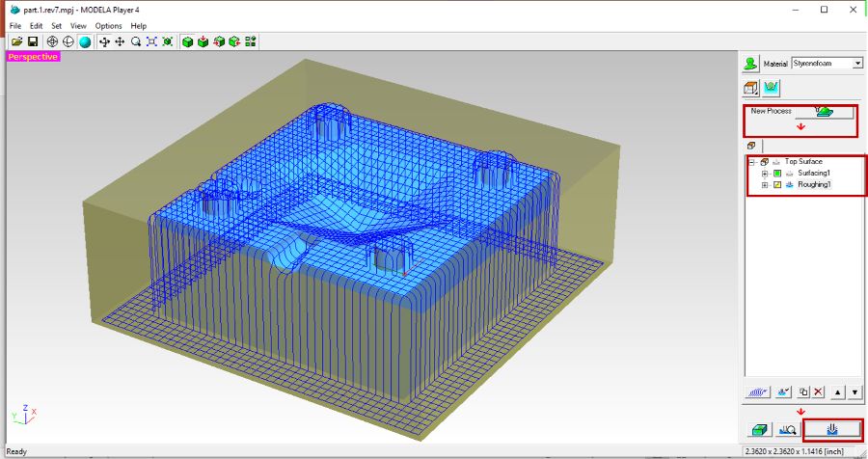This screenshot has width=868, height=459.
Task: Open the File menu
Action: pyautogui.click(x=14, y=26)
